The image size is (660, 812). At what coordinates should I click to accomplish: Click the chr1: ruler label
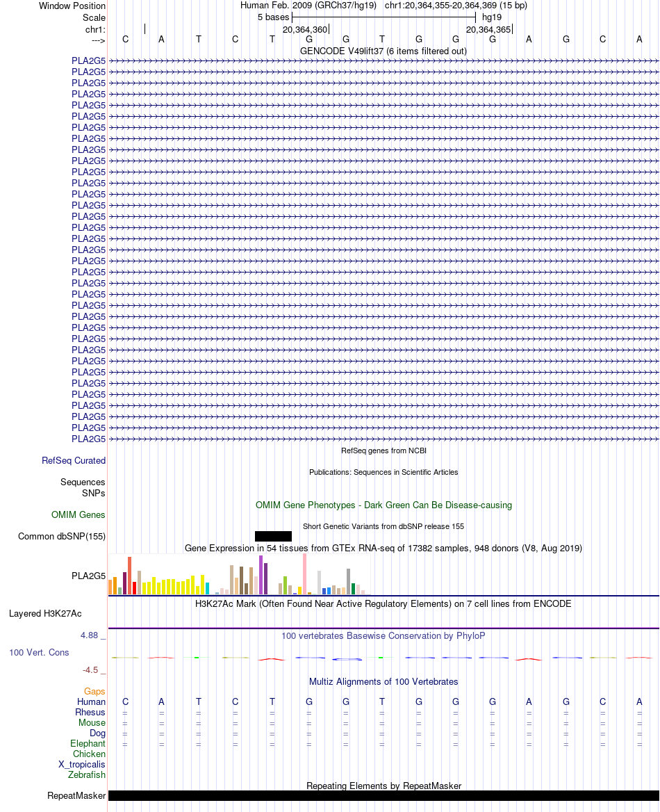click(95, 29)
